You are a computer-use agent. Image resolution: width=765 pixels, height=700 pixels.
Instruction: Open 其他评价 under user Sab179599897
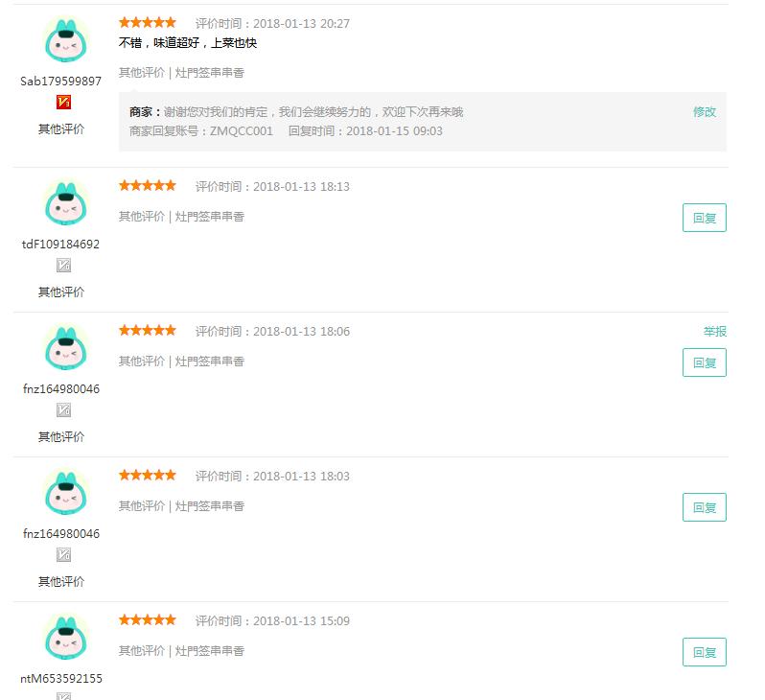pos(61,128)
